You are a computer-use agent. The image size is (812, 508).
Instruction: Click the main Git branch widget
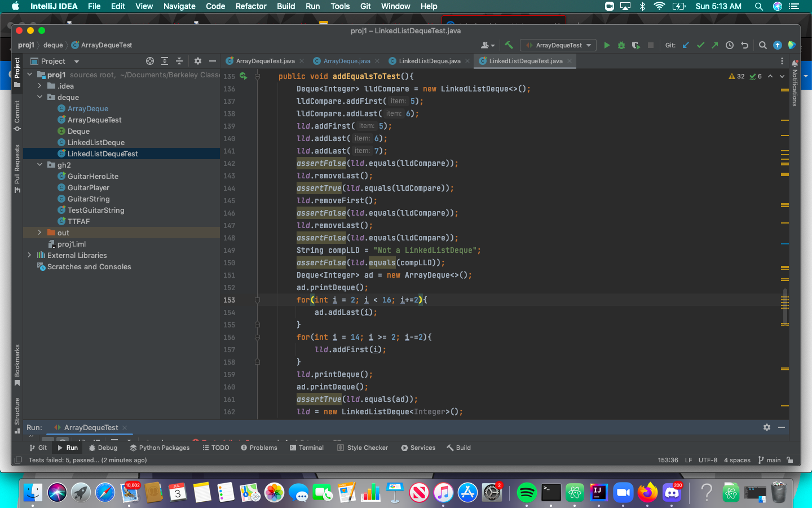[769, 460]
